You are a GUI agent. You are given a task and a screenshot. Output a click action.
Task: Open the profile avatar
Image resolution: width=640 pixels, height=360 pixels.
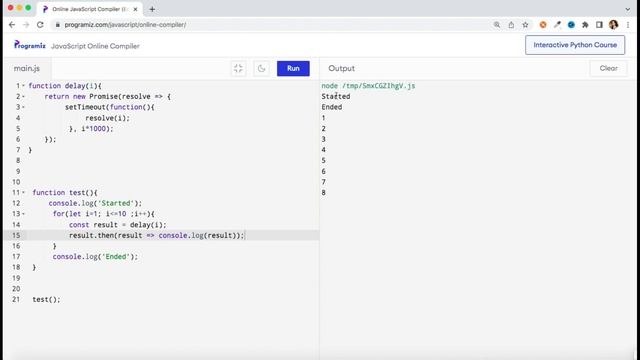[x=613, y=25]
